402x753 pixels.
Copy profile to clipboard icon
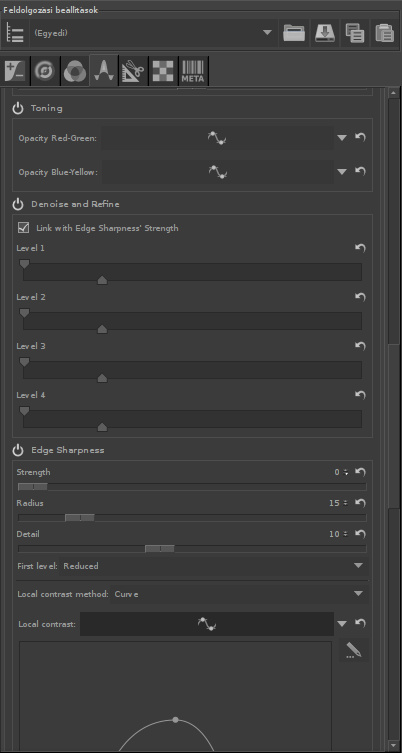coord(355,33)
